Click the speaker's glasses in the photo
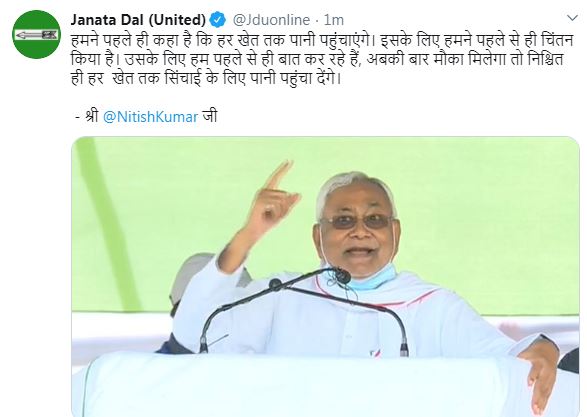Screen dimensions: 587x417 tap(356, 222)
